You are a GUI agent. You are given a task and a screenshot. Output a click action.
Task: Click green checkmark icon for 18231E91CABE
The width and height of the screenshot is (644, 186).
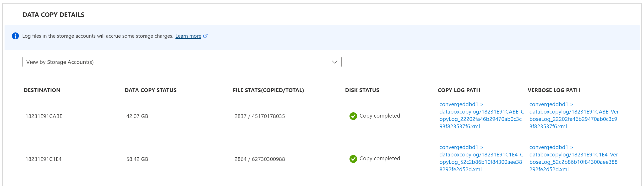[353, 116]
